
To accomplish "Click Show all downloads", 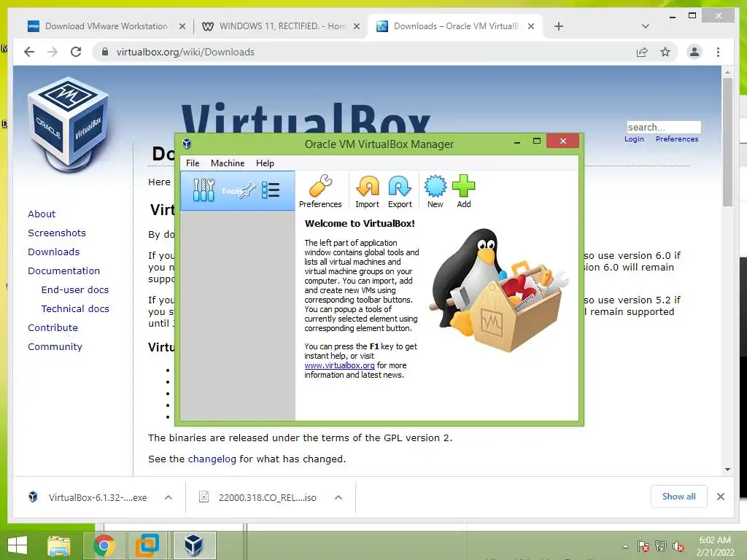I will 678,497.
